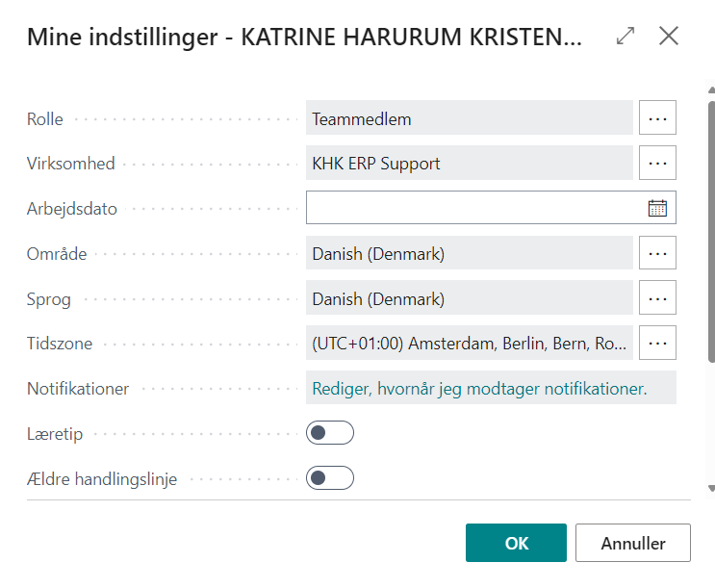
Task: Open the Tidszone lookup ellipsis button
Action: click(x=657, y=343)
